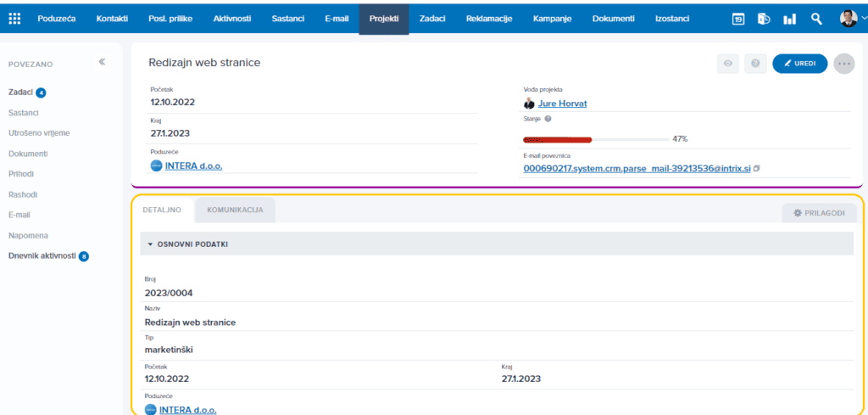
Task: Toggle the eye watch icon
Action: [728, 64]
